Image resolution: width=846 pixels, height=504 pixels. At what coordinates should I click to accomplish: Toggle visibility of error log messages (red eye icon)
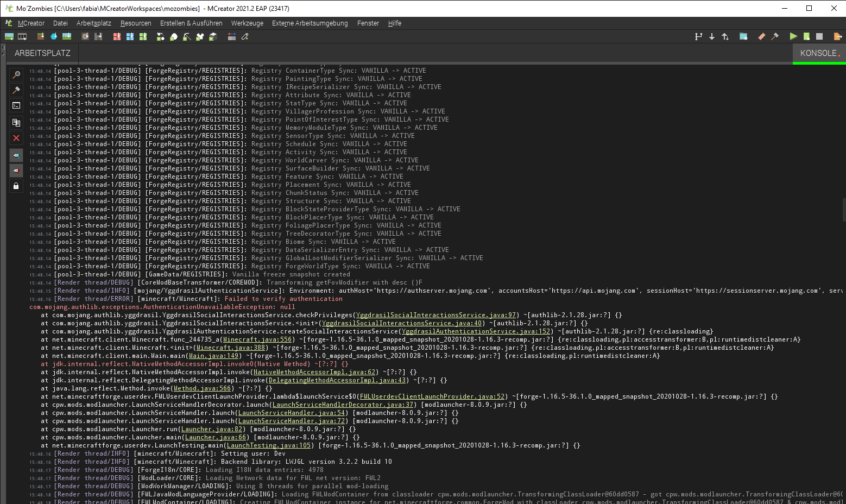pyautogui.click(x=16, y=171)
